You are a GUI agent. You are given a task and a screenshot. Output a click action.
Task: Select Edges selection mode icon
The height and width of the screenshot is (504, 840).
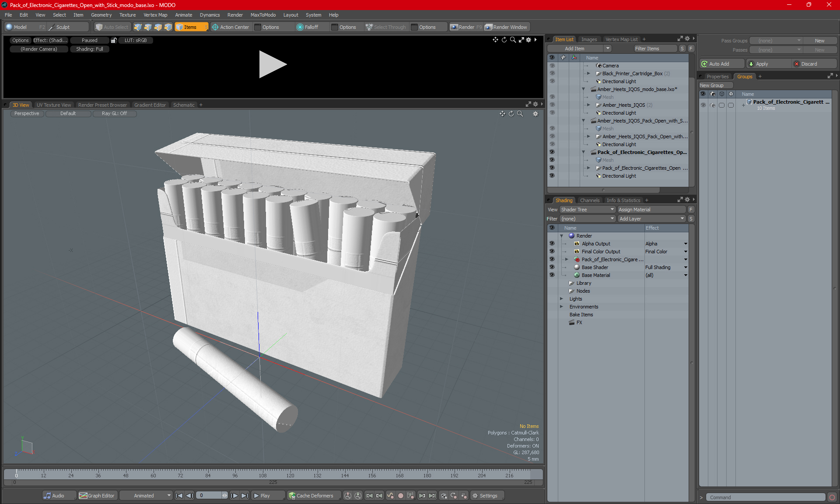[148, 27]
